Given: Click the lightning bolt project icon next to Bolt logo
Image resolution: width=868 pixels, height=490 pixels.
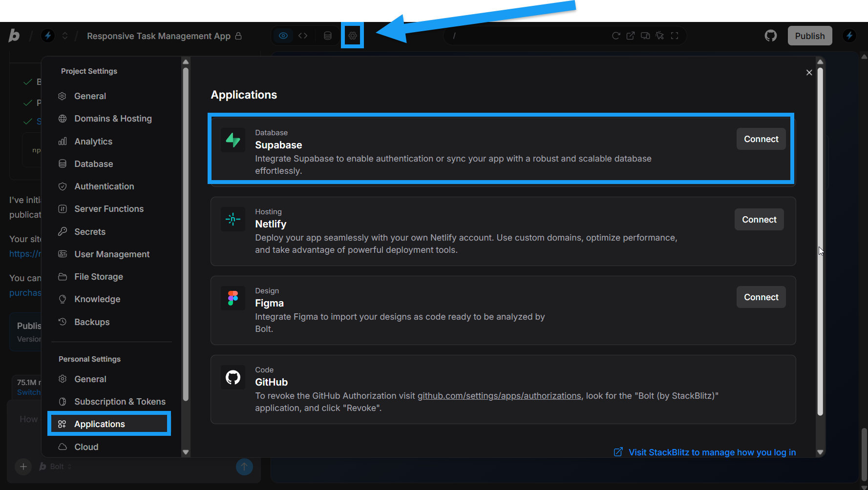Looking at the screenshot, I should [48, 36].
